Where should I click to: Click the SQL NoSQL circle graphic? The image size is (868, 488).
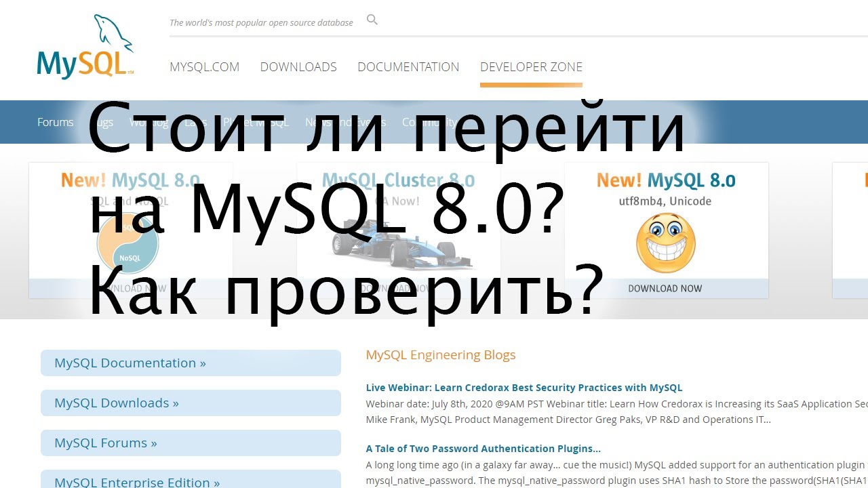[x=127, y=244]
